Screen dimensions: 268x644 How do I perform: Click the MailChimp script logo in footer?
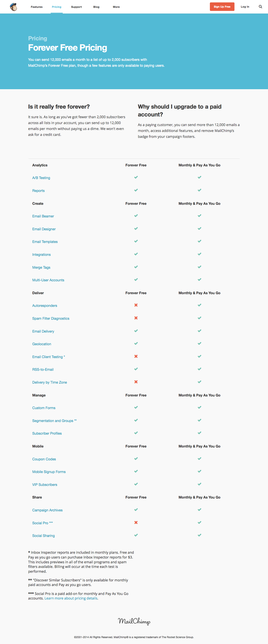pos(134,621)
